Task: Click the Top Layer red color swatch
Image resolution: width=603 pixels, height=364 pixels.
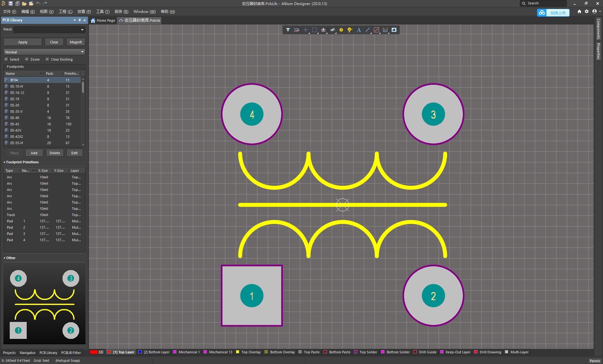Action: coord(109,352)
